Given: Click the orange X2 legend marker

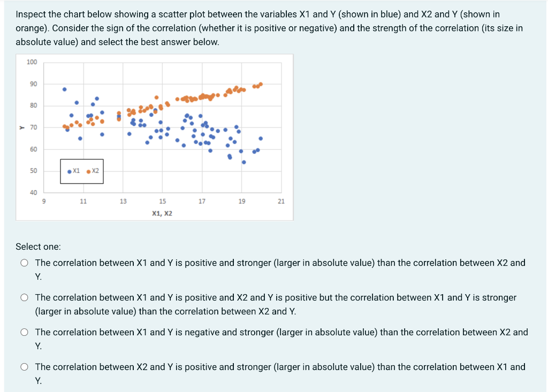Looking at the screenshot, I should 88,171.
